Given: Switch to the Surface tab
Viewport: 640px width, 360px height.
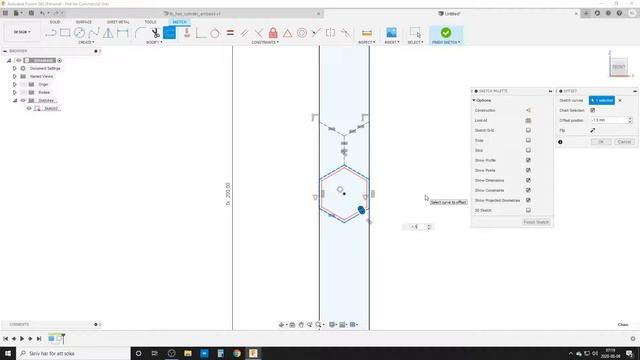Looking at the screenshot, I should (x=84, y=22).
